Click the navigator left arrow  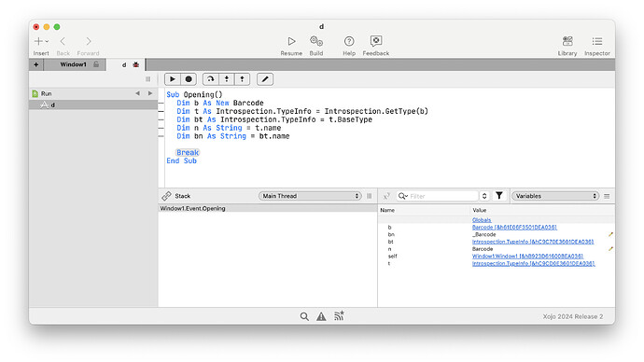coord(137,93)
